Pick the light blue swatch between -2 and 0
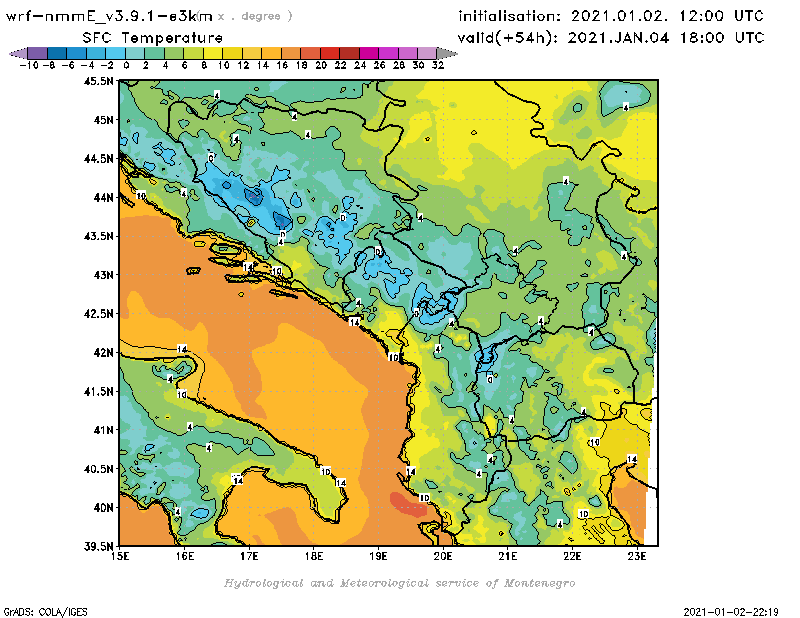The image size is (800, 618). coord(115,53)
